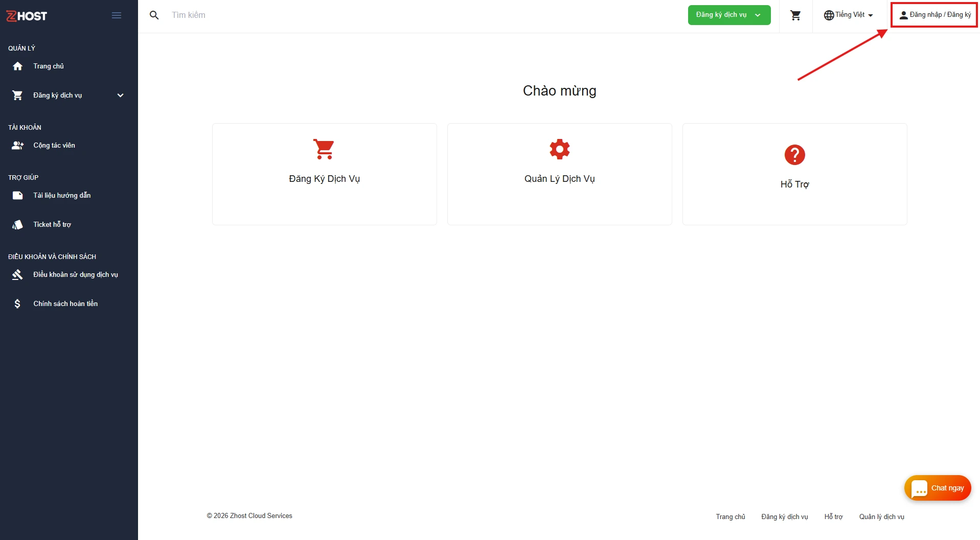Collapse the sidebar with the hamburger icon
Viewport: 980px width, 540px height.
click(117, 15)
